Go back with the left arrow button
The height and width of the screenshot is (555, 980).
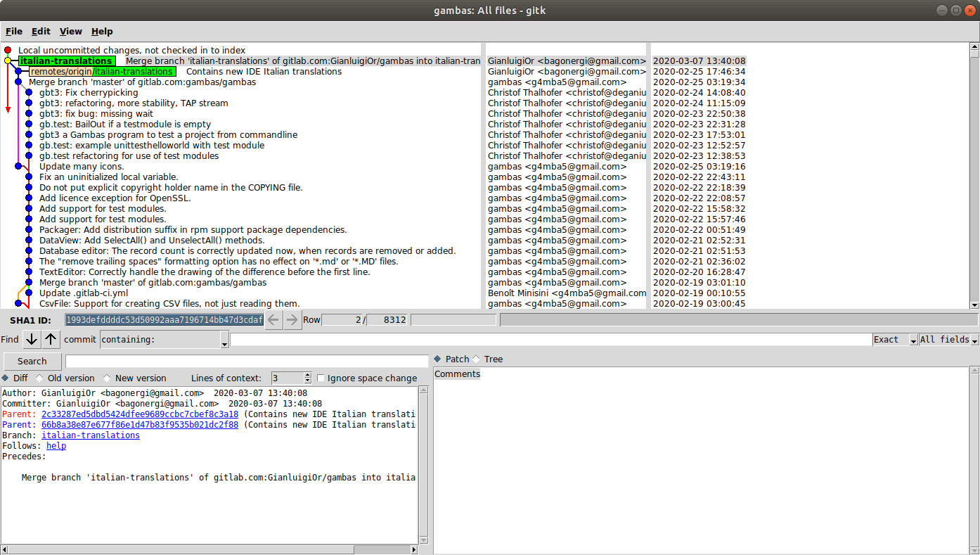click(x=273, y=320)
